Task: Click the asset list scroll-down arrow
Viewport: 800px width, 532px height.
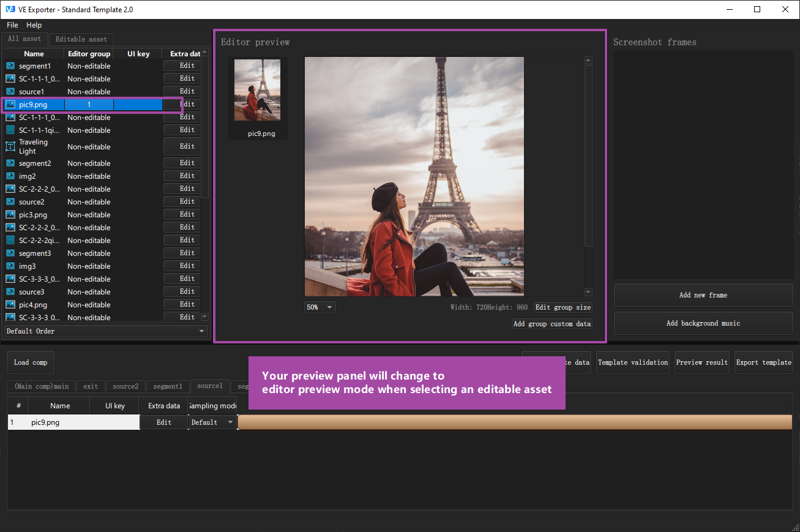Action: pos(205,317)
